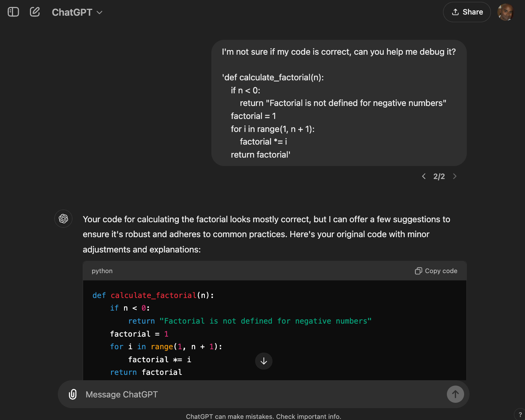Send message with up arrow button
Screen dimensions: 525x420
455,394
